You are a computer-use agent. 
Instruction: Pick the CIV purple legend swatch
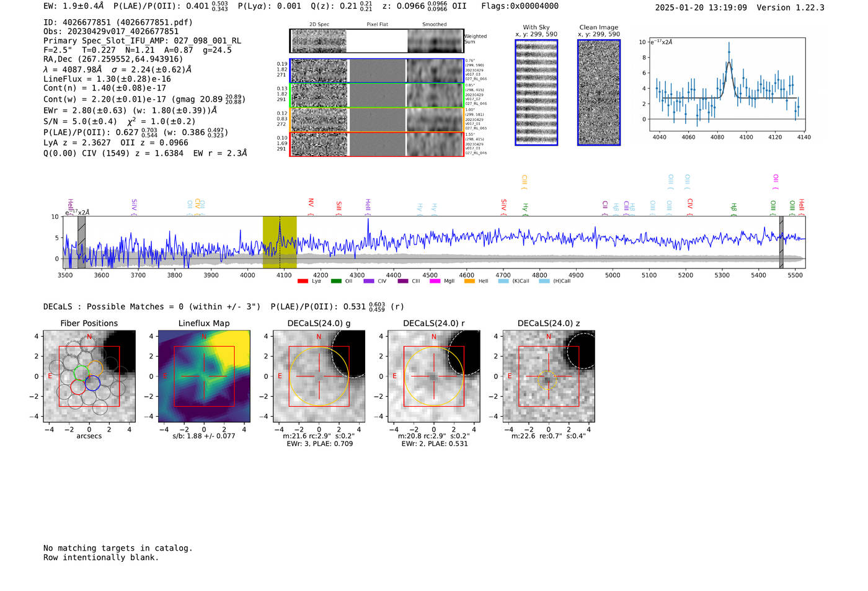pos(369,281)
